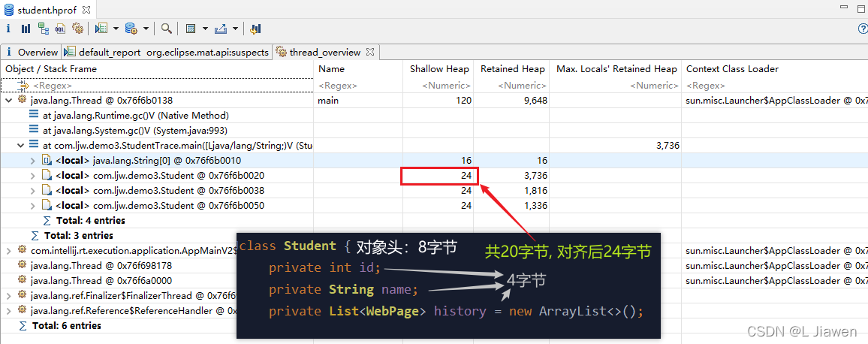Click the main Thread gear icon
Image resolution: width=868 pixels, height=344 pixels.
tap(22, 100)
